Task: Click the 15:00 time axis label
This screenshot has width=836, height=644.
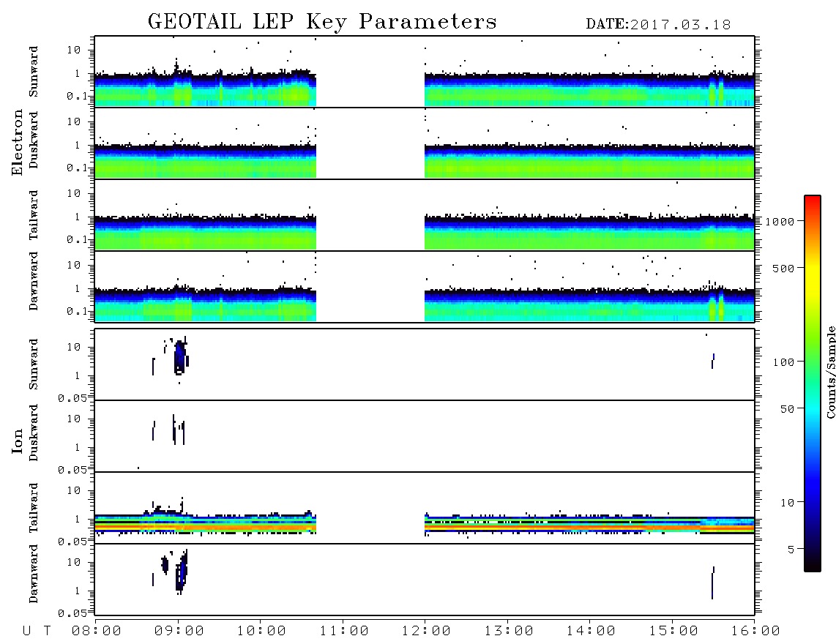Action: point(673,632)
